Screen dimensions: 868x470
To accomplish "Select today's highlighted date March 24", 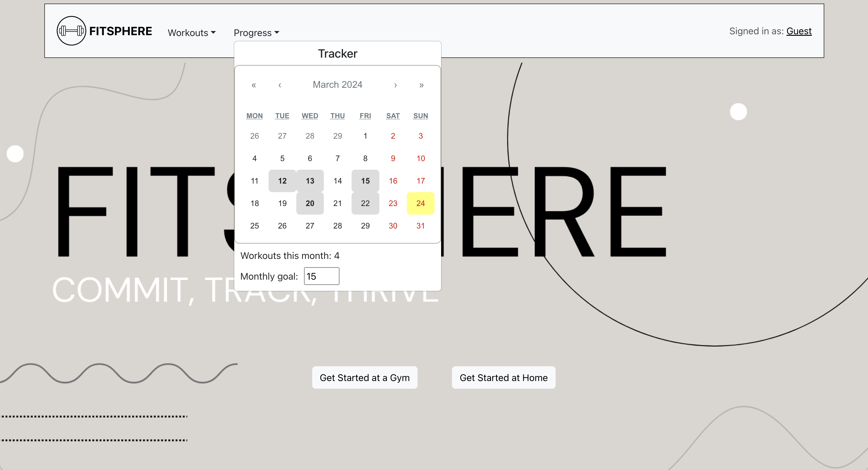I will pos(420,203).
